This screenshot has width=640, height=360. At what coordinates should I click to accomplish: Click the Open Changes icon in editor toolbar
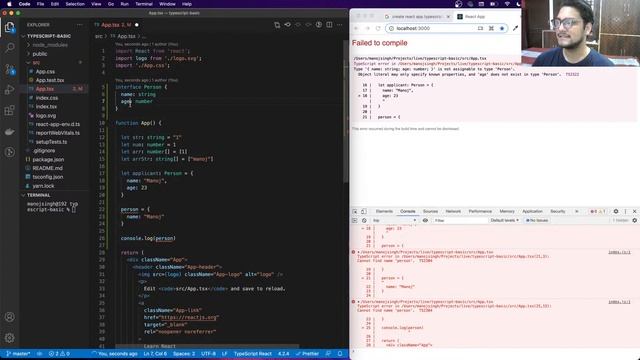click(277, 25)
